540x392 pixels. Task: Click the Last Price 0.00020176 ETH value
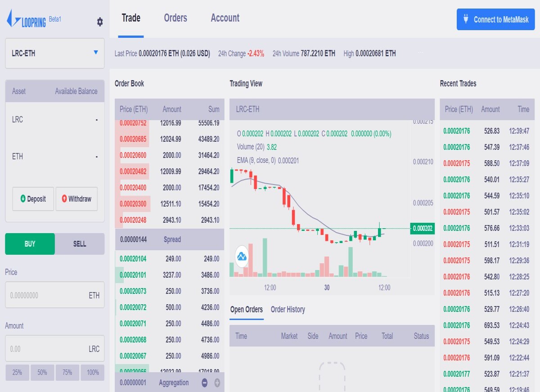pos(175,54)
